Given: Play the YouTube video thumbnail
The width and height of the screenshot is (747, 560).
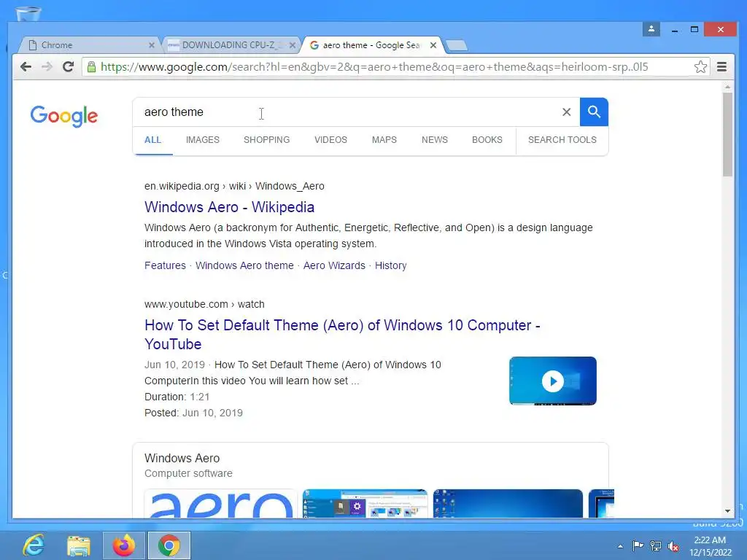Looking at the screenshot, I should coord(553,381).
